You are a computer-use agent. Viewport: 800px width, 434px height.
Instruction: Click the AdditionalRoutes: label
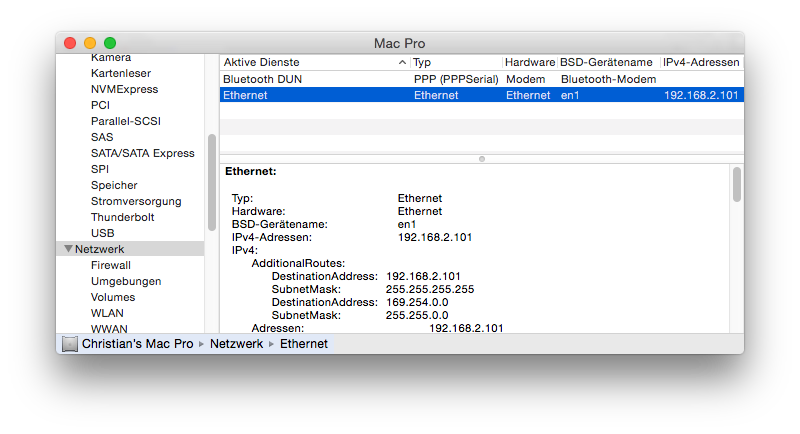point(298,263)
